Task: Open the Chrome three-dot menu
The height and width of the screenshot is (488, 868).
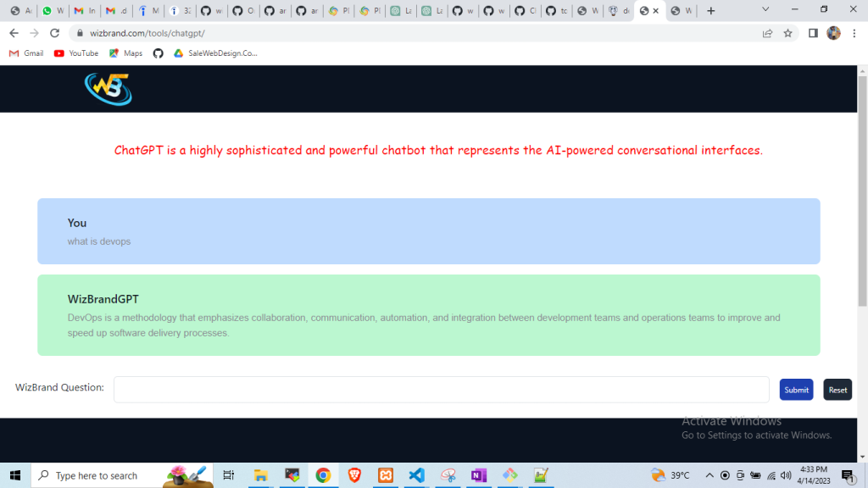Action: click(x=854, y=33)
